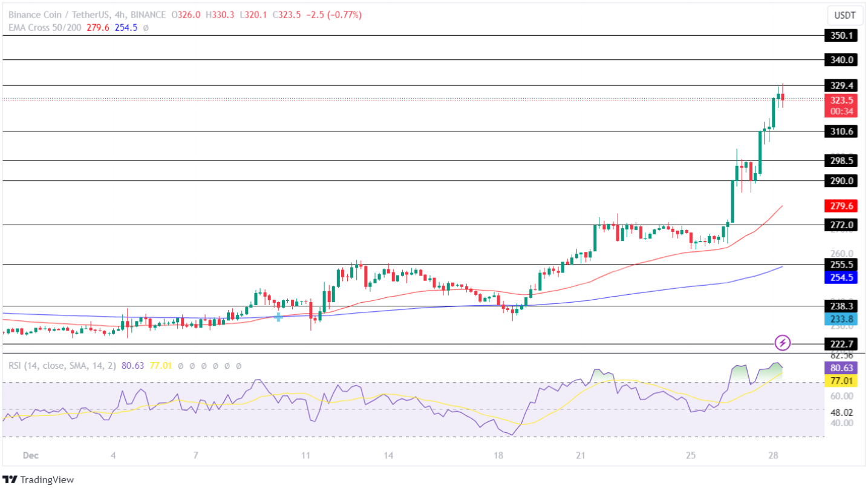Click the red 279.6 EMA price label

click(842, 206)
